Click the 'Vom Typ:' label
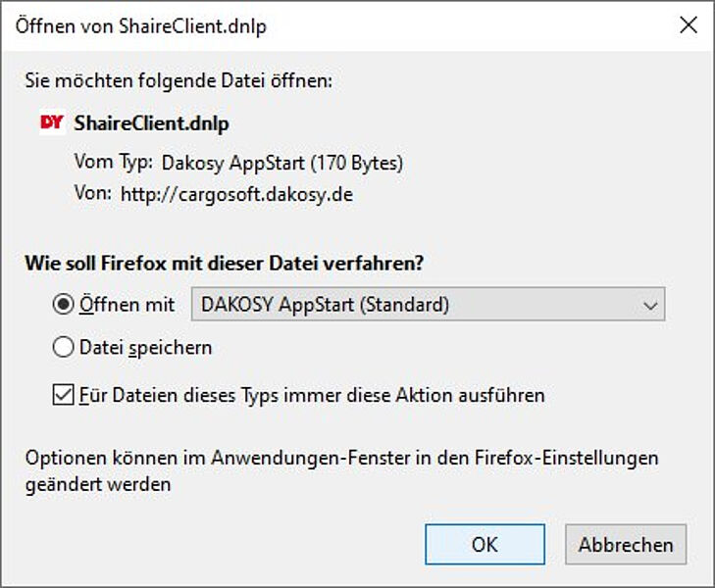The width and height of the screenshot is (715, 588). tap(112, 162)
